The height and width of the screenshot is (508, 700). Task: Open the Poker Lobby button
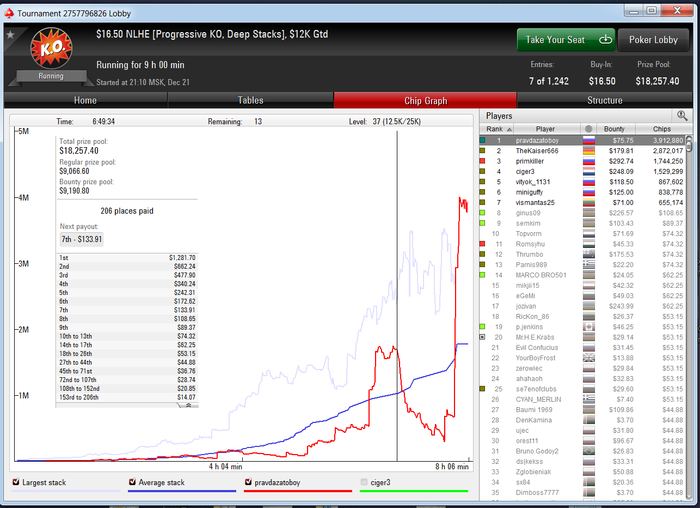coord(654,40)
